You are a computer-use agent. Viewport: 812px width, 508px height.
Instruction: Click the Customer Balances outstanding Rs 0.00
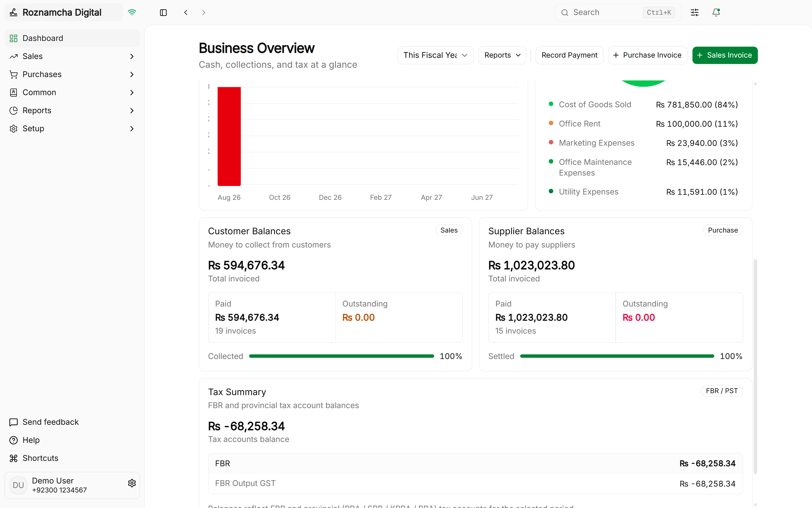(358, 317)
